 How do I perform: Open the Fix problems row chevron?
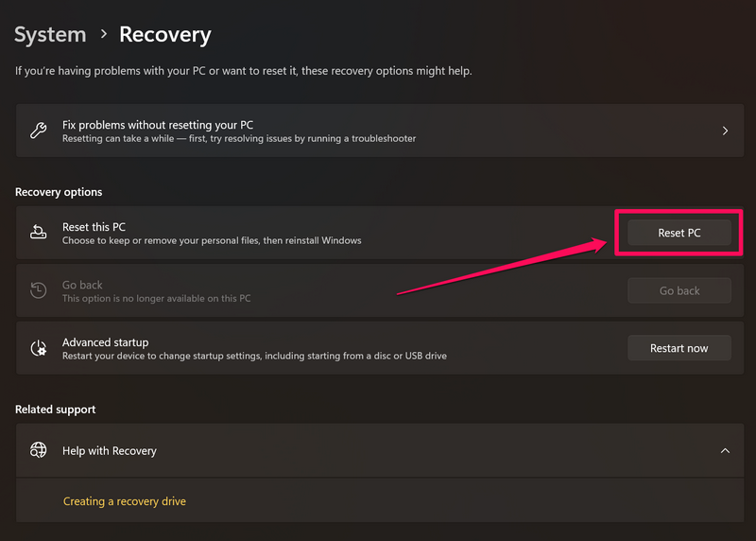click(x=725, y=131)
